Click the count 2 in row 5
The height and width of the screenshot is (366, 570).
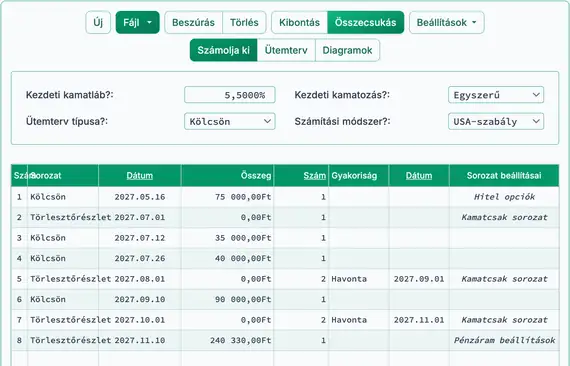tap(323, 279)
